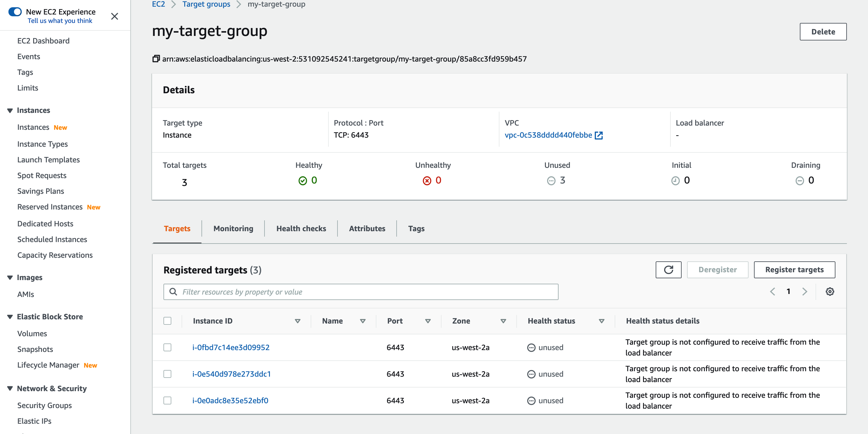Open the Attributes tab

pos(367,229)
